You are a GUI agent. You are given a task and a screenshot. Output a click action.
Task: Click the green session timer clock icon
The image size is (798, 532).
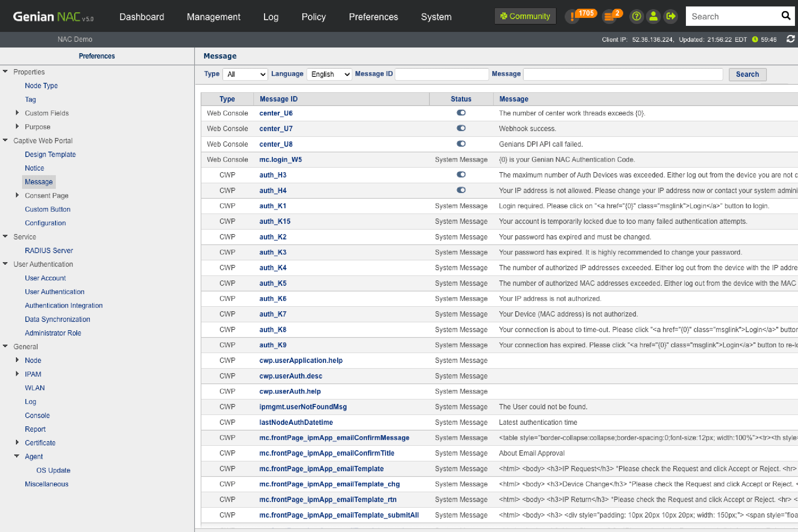(755, 40)
